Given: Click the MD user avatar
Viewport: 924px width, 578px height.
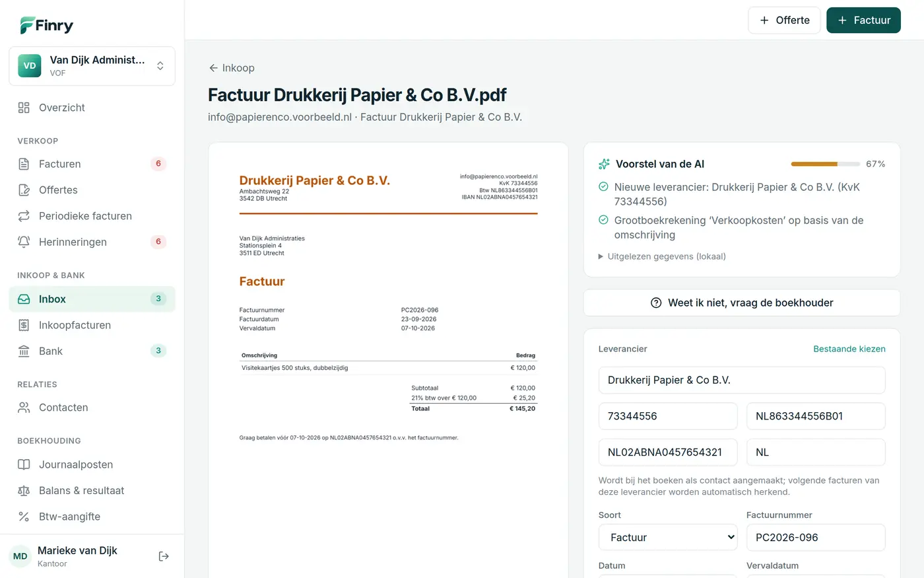Looking at the screenshot, I should pyautogui.click(x=20, y=556).
